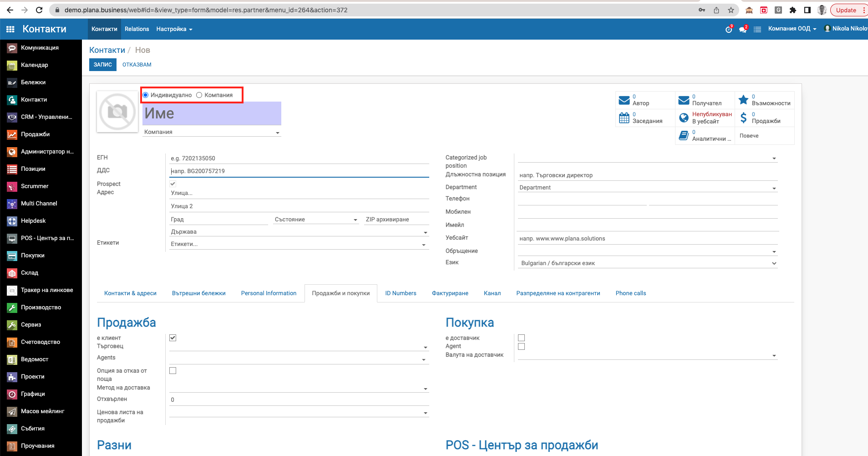The height and width of the screenshot is (456, 868).
Task: Open Графици app icon in sidebar
Action: point(12,394)
